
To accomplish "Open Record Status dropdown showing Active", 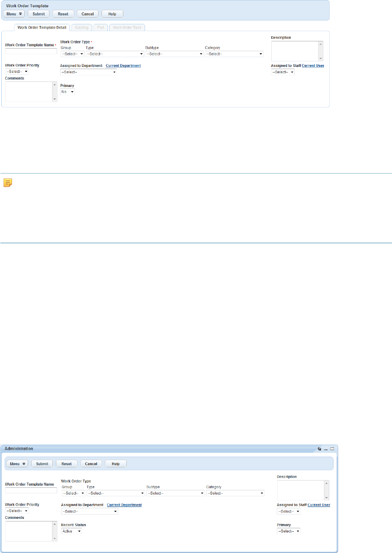I will [71, 531].
